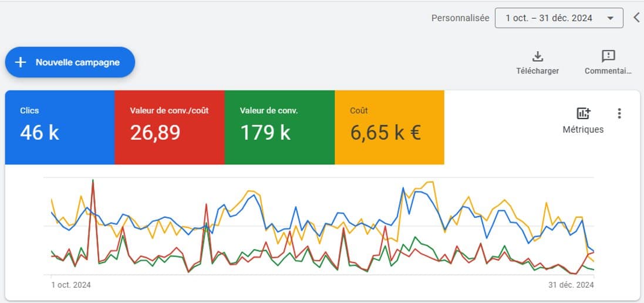Click the Télécharger download icon
This screenshot has height=303, width=644.
538,56
